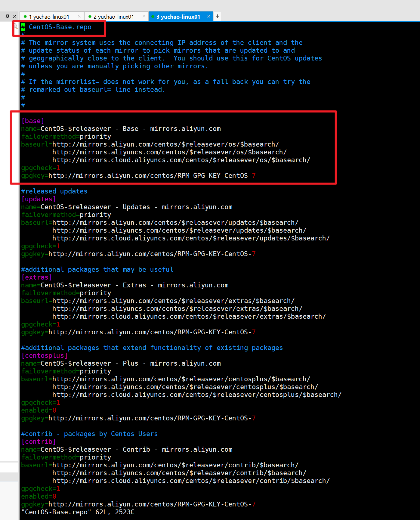The image size is (420, 520).
Task: Select active tab 3 yuchao-linux01
Action: (x=178, y=17)
